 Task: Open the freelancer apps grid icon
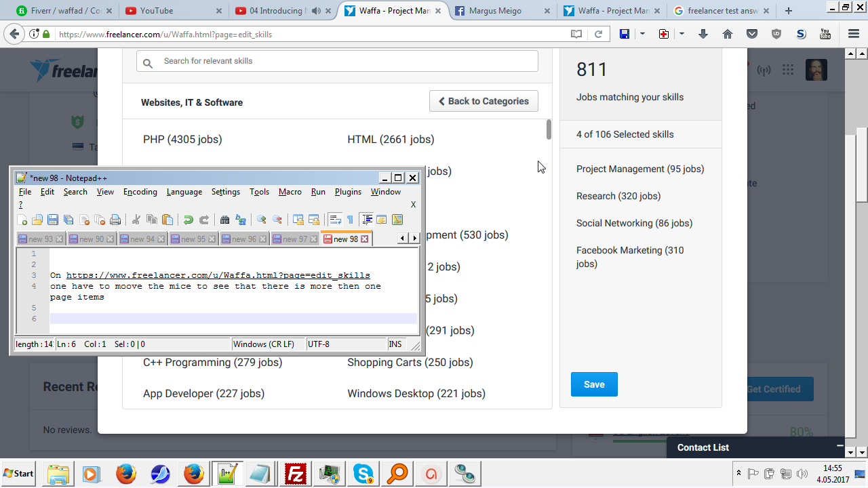[788, 70]
